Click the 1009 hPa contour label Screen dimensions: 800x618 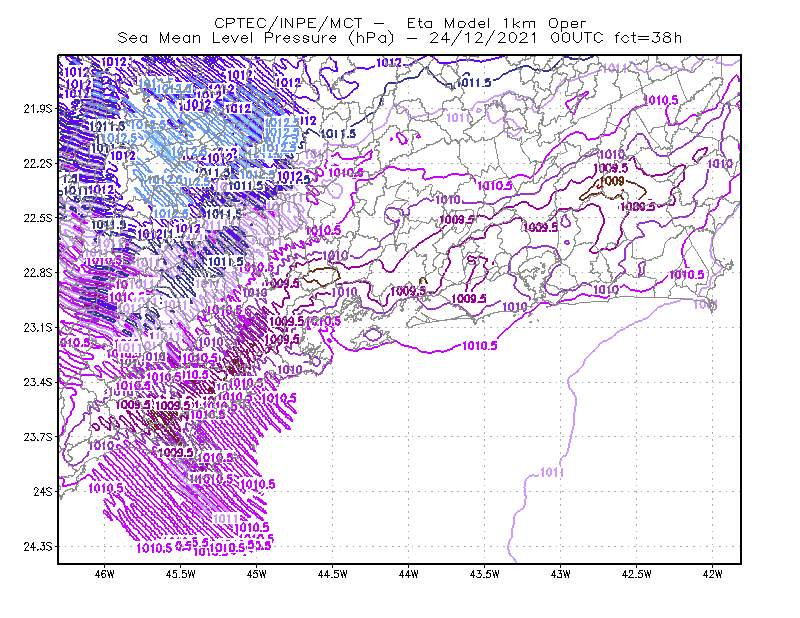point(612,181)
